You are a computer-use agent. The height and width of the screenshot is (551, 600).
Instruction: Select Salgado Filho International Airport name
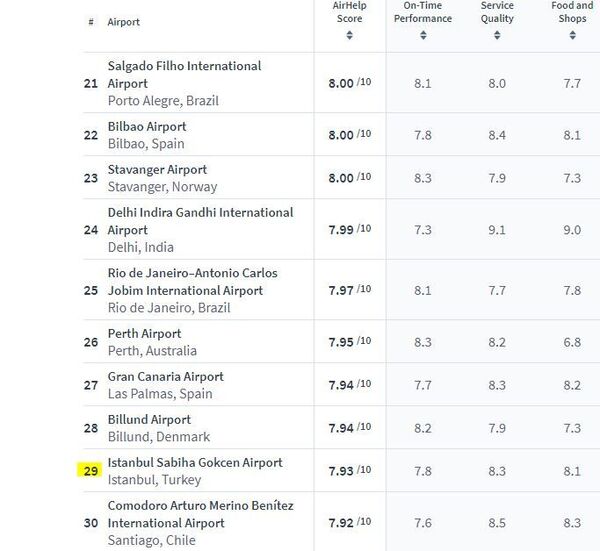point(184,74)
